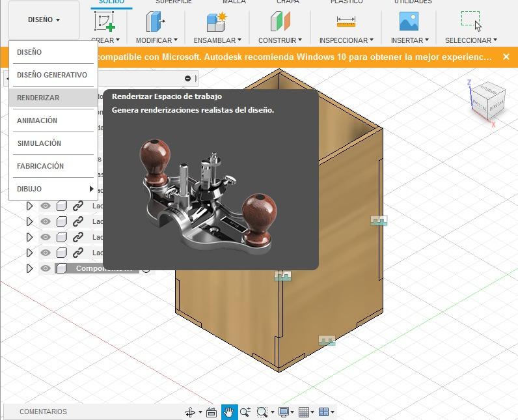Open the INSPECCIONAR dropdown menu

pyautogui.click(x=346, y=40)
